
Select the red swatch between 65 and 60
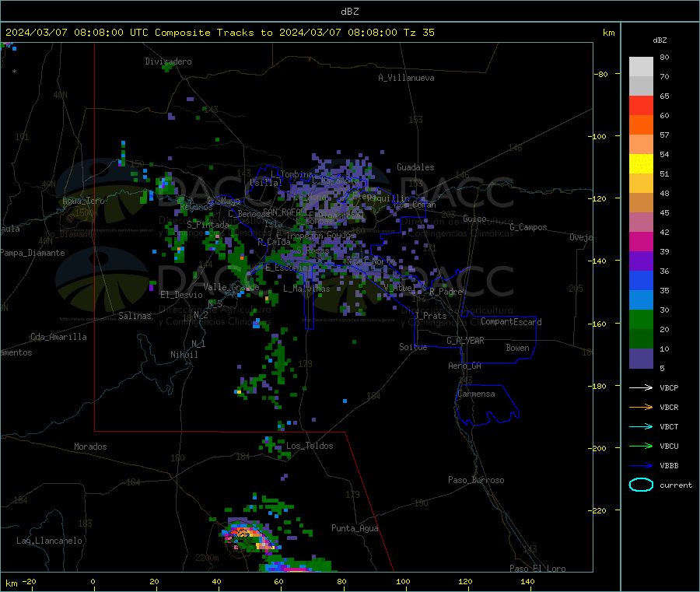pyautogui.click(x=641, y=105)
